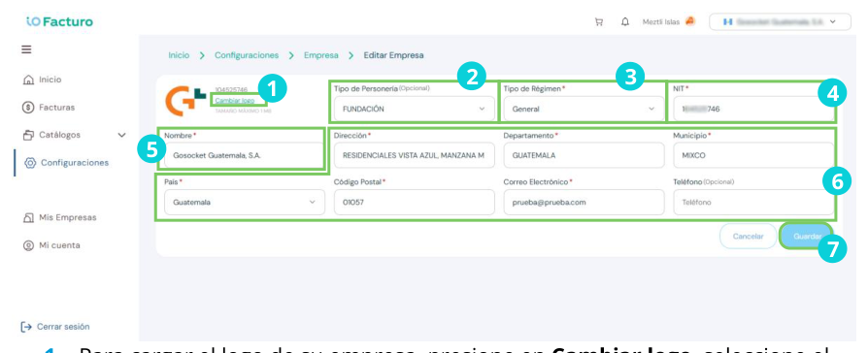Toggle the hamburger menu icon
Image resolution: width=868 pixels, height=353 pixels.
click(x=26, y=49)
